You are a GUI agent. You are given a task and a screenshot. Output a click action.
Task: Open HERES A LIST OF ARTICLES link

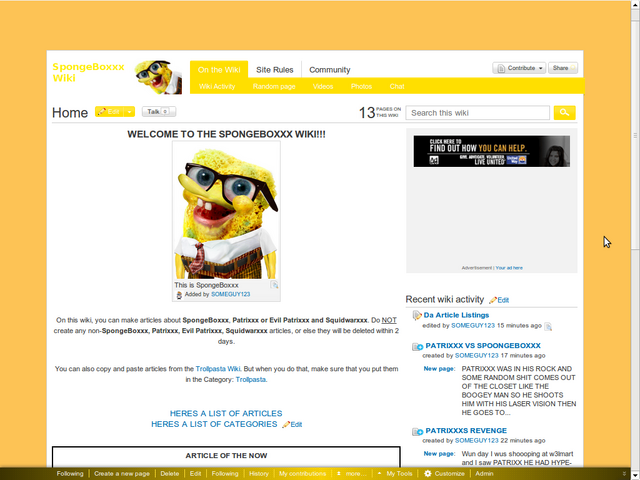point(226,413)
